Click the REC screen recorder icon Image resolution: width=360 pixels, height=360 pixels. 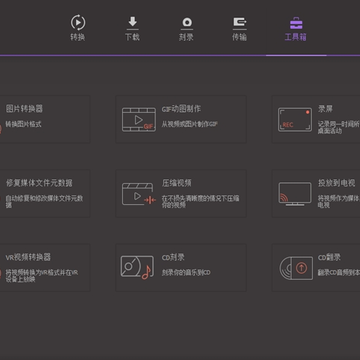tap(295, 119)
